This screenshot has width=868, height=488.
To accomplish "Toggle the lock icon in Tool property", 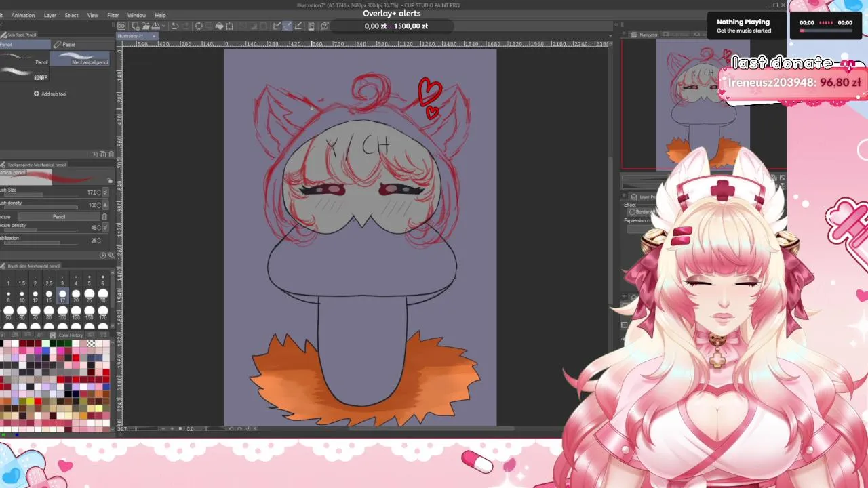I will tap(110, 180).
